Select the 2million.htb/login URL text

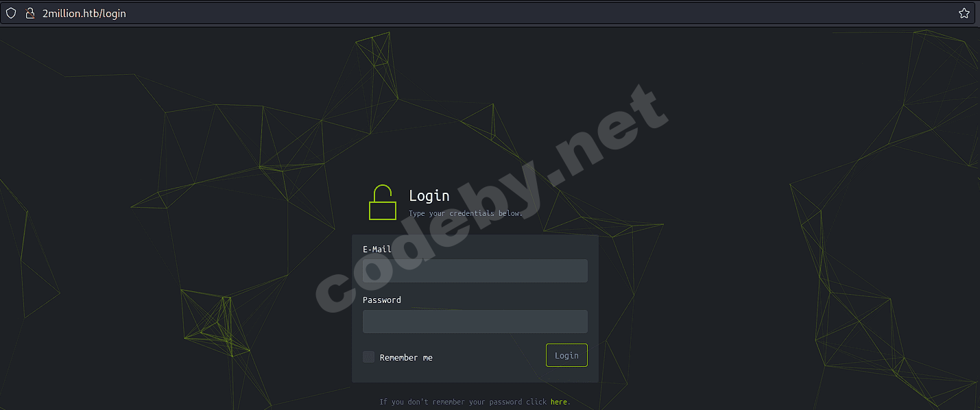coord(84,13)
